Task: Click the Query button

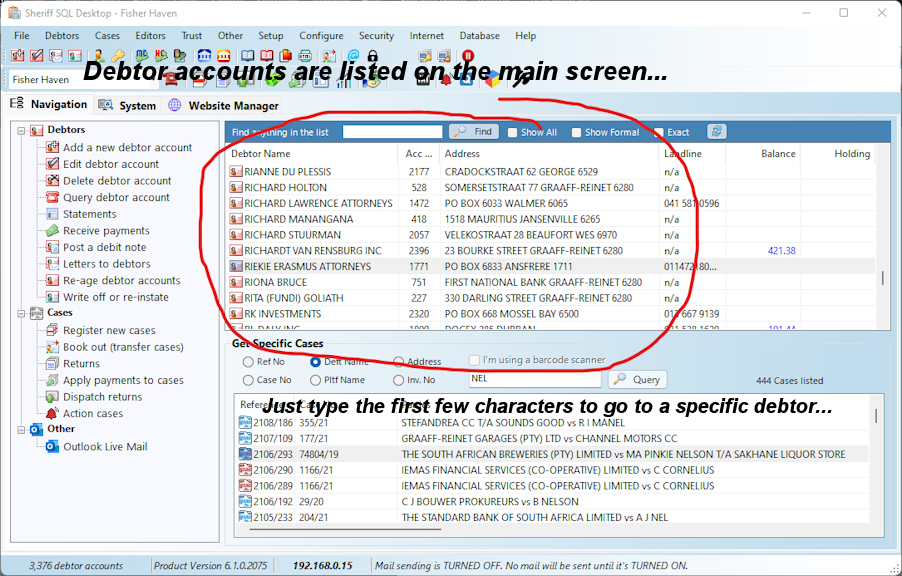Action: click(x=638, y=380)
